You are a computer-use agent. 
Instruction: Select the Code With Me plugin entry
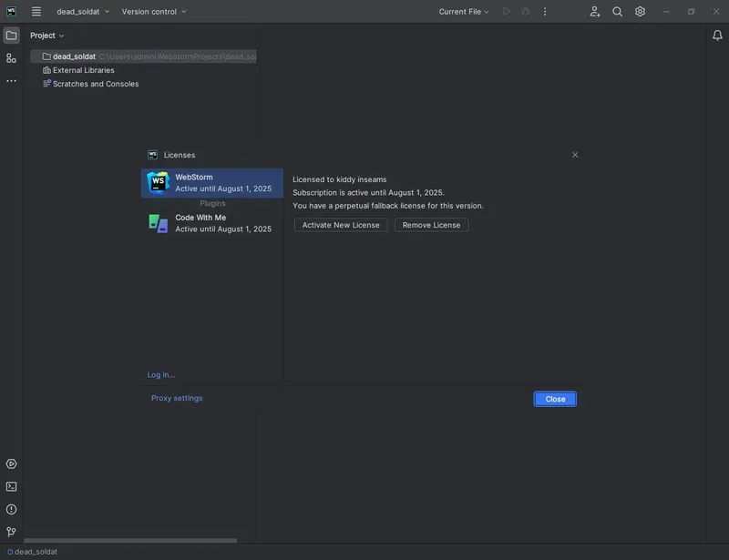[212, 223]
